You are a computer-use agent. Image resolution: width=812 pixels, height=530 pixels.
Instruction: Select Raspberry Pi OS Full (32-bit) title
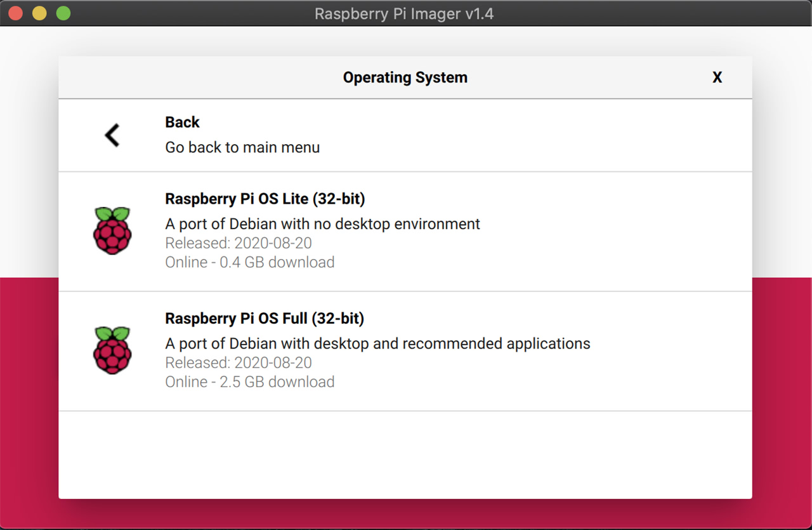click(265, 318)
